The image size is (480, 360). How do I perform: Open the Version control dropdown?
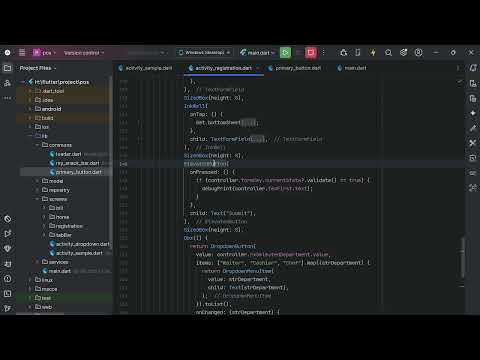pos(84,53)
